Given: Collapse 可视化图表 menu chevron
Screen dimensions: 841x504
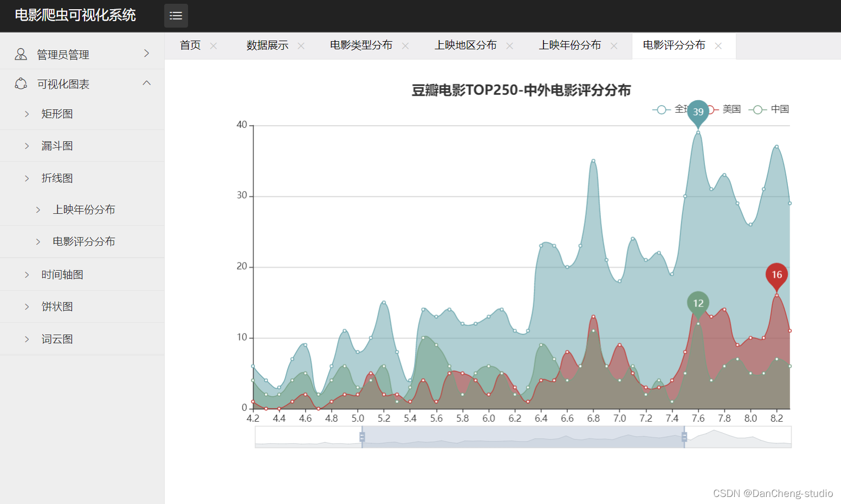Looking at the screenshot, I should (146, 83).
